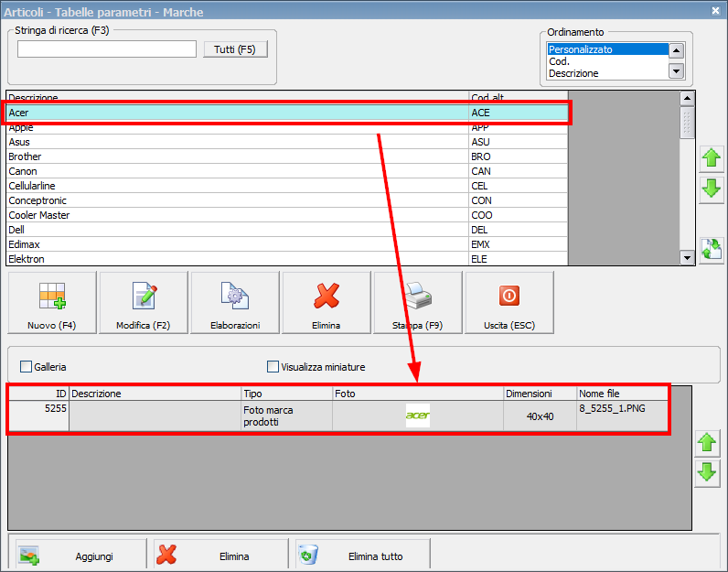This screenshot has height=572, width=728.
Task: Click Aggiungi photo button
Action: [x=80, y=556]
